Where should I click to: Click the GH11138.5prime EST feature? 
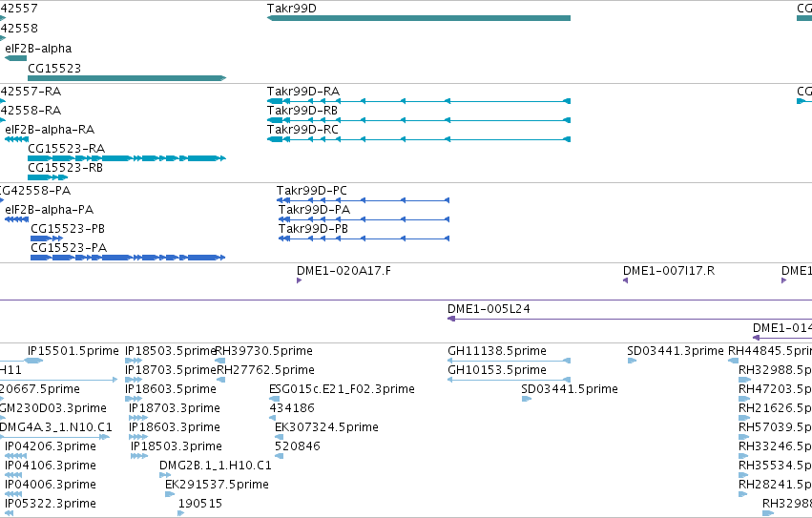click(510, 361)
